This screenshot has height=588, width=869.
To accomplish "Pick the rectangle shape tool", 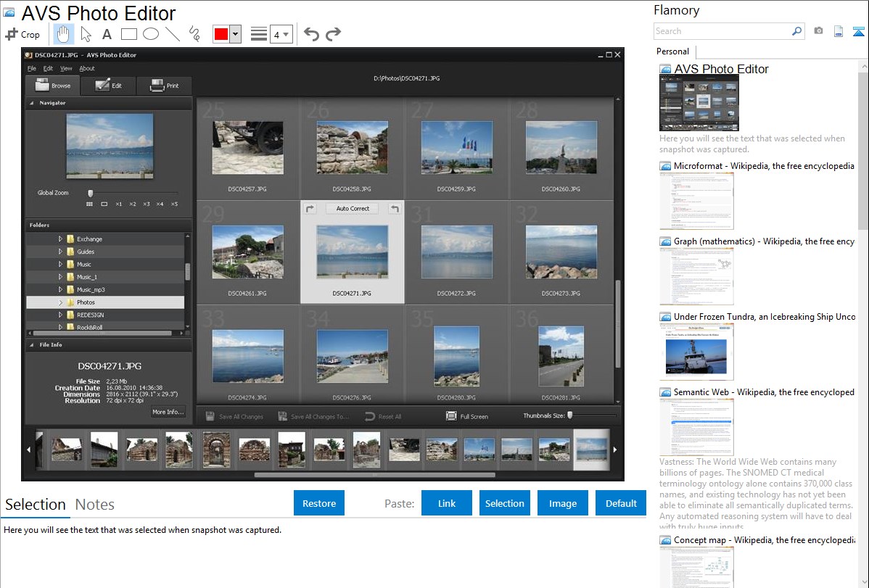I will (128, 34).
